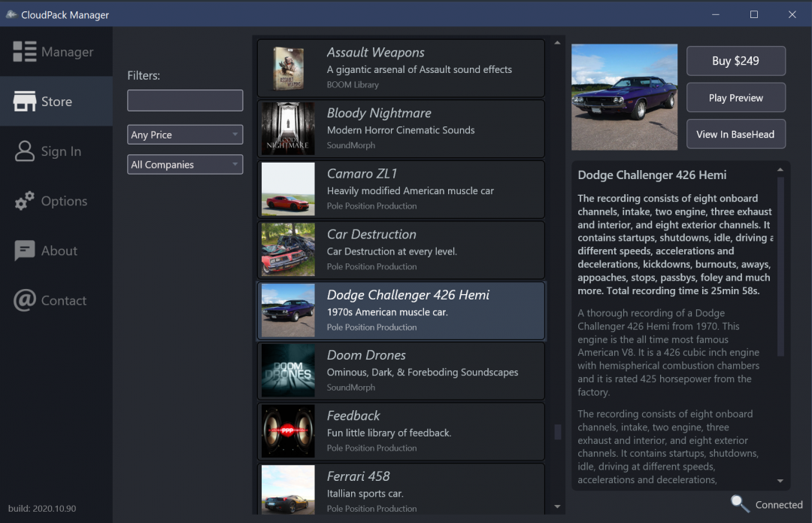The width and height of the screenshot is (812, 523).
Task: Open Options via the gears icon
Action: [x=24, y=200]
